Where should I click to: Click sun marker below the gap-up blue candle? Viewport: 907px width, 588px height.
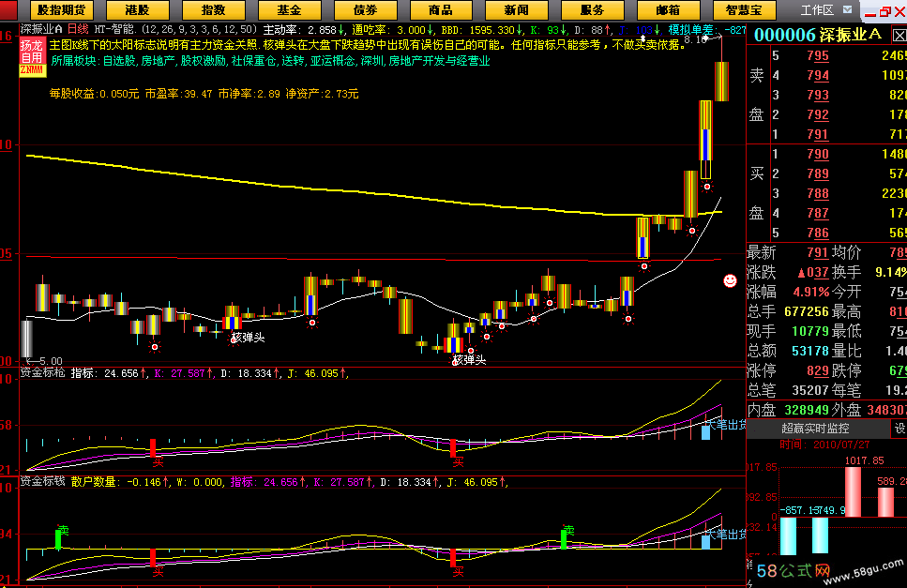(643, 266)
